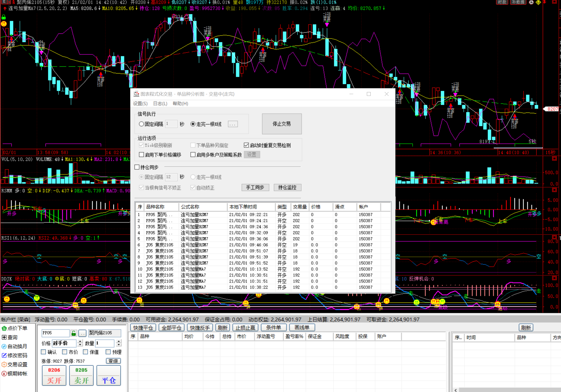The width and height of the screenshot is (561, 392).
Task: Increase 数量 with the up stepper arrow
Action: point(119,341)
